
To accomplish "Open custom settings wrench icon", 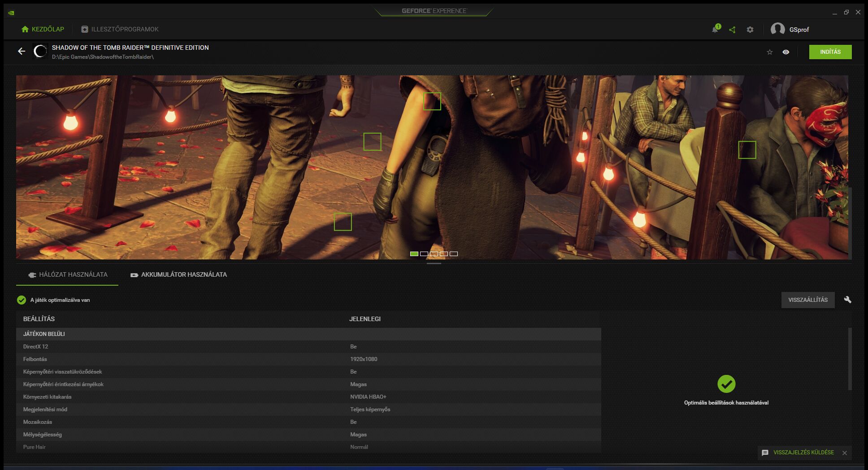I will coord(847,300).
